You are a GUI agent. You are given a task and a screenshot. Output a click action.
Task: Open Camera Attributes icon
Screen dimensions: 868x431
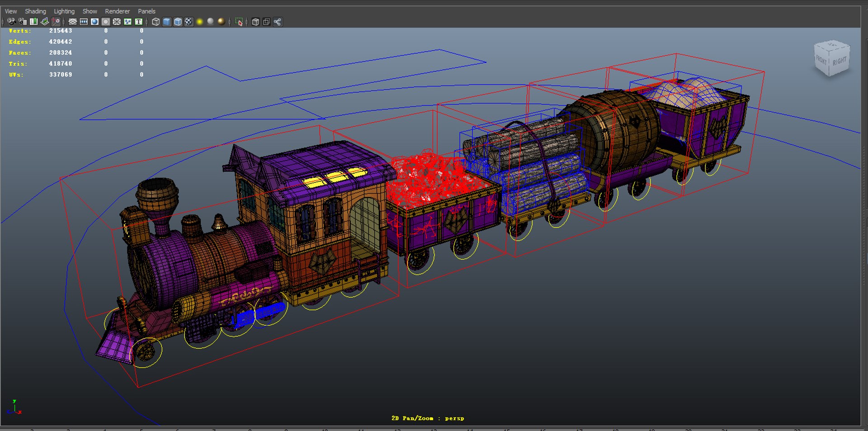coord(23,22)
